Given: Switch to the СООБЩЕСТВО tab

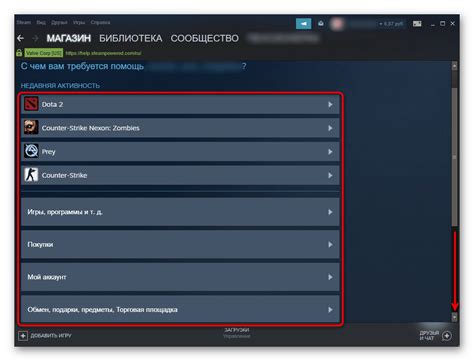Looking at the screenshot, I should [205, 38].
